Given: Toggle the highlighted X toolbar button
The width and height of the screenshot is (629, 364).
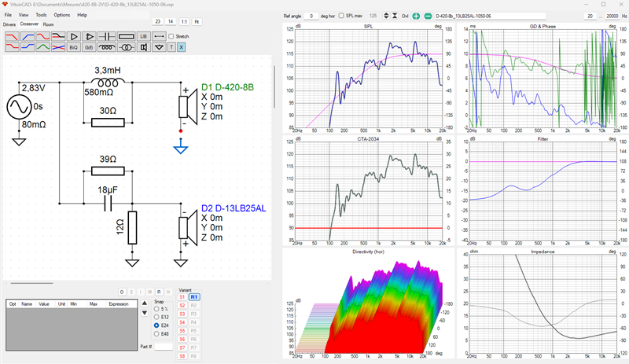Looking at the screenshot, I should [181, 47].
